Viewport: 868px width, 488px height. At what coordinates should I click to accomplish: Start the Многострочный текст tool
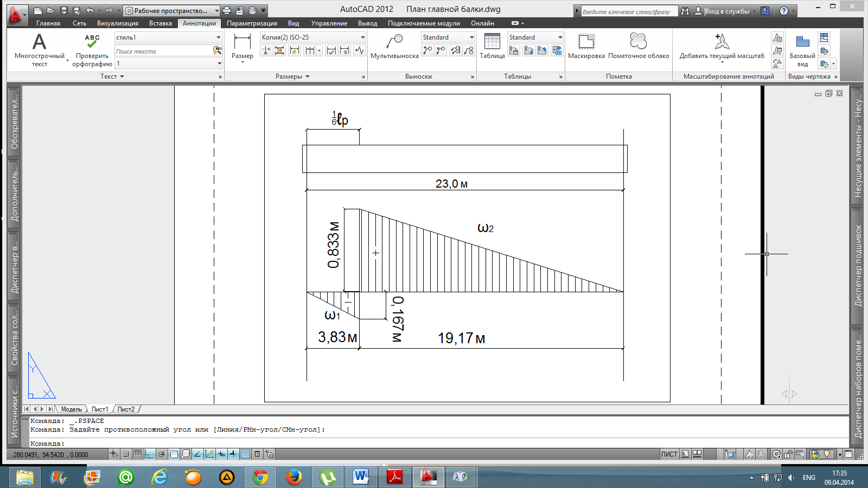39,50
